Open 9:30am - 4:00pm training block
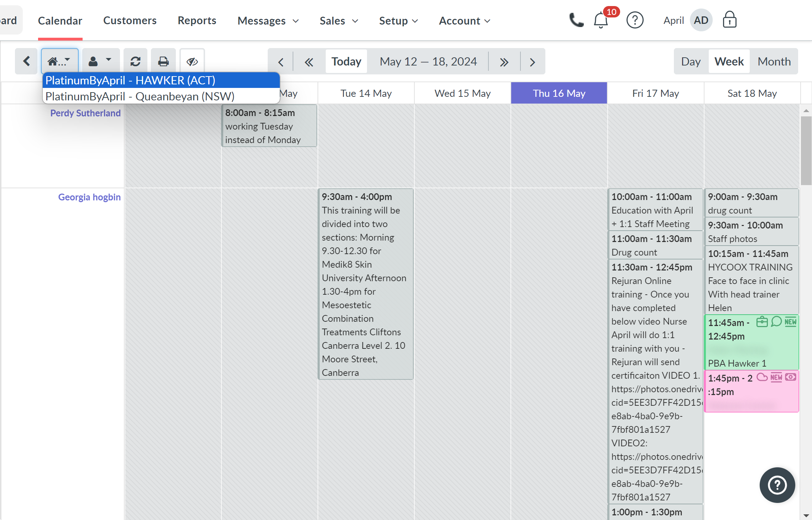The width and height of the screenshot is (812, 520). (366, 284)
